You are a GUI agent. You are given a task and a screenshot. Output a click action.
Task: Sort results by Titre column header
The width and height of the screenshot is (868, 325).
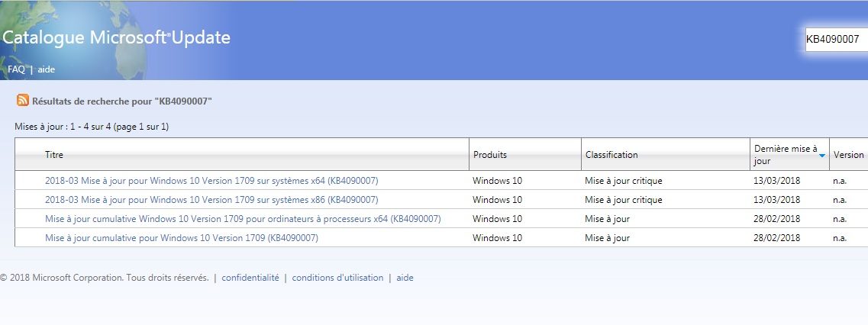(x=54, y=155)
